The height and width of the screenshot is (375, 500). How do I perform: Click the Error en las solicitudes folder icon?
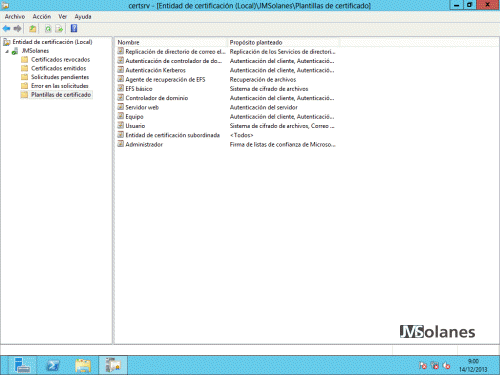click(24, 86)
